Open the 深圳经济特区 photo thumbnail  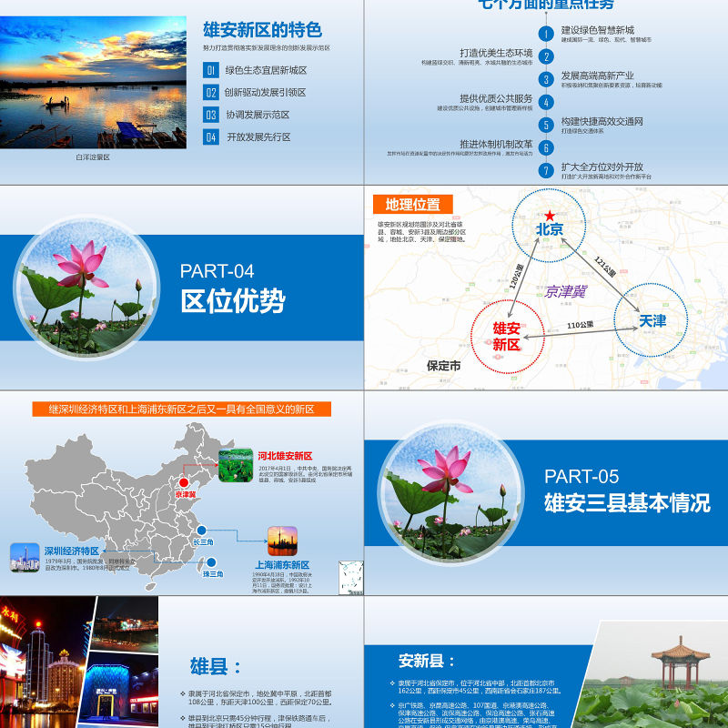(25, 557)
